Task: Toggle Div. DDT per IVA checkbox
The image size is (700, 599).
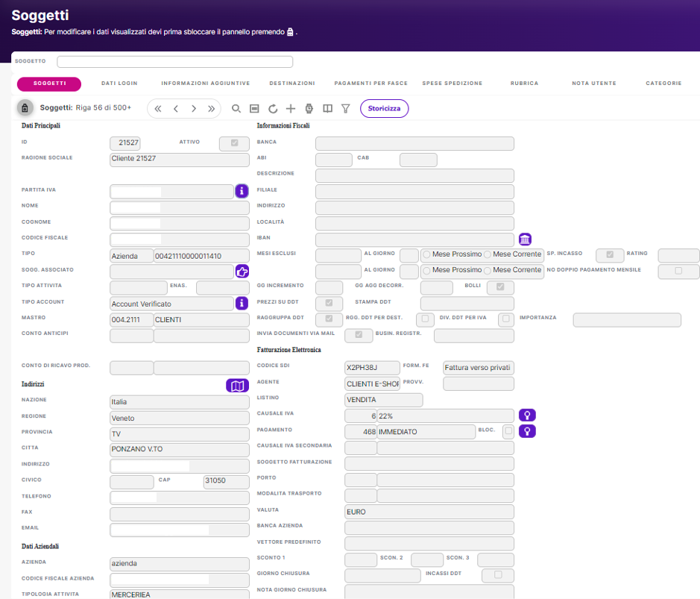Action: pos(505,319)
